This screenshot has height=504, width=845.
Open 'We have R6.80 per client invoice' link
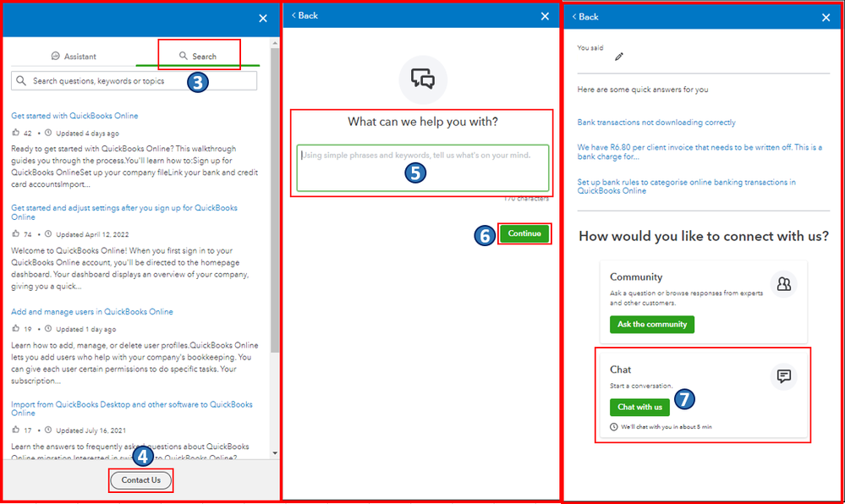[x=700, y=151]
